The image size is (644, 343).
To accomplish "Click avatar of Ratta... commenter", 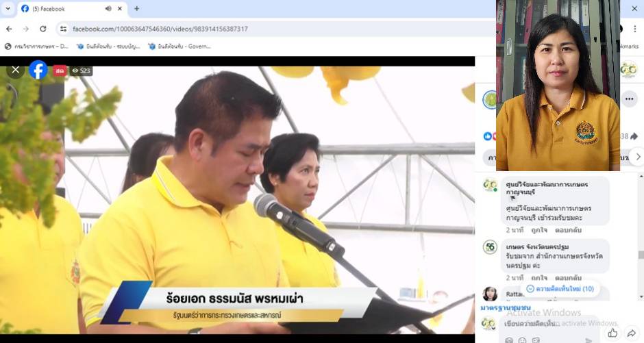I will pos(490,294).
